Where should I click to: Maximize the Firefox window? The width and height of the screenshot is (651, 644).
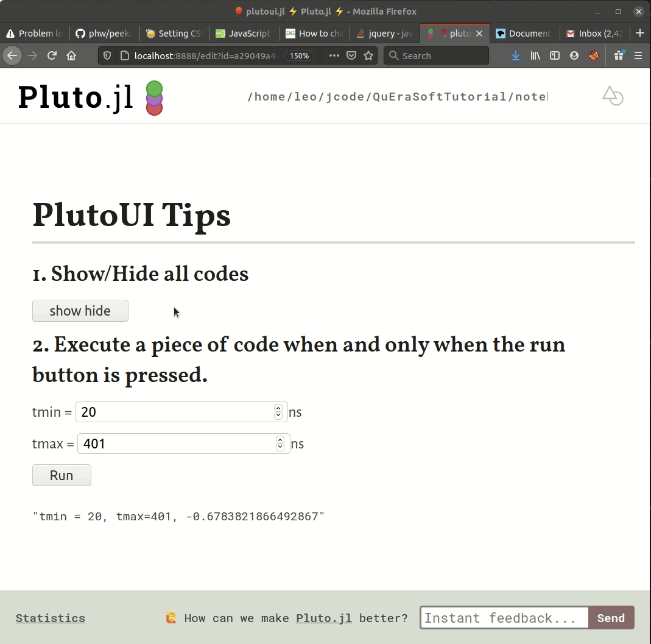(x=618, y=12)
